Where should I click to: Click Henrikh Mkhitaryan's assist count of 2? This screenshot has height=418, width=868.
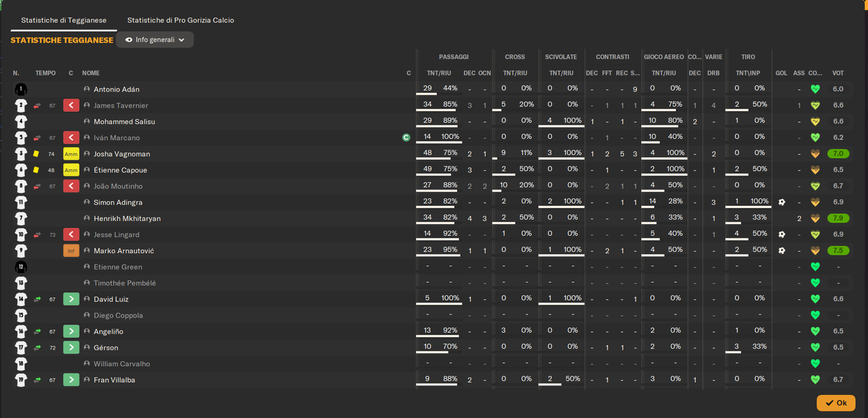(x=800, y=218)
